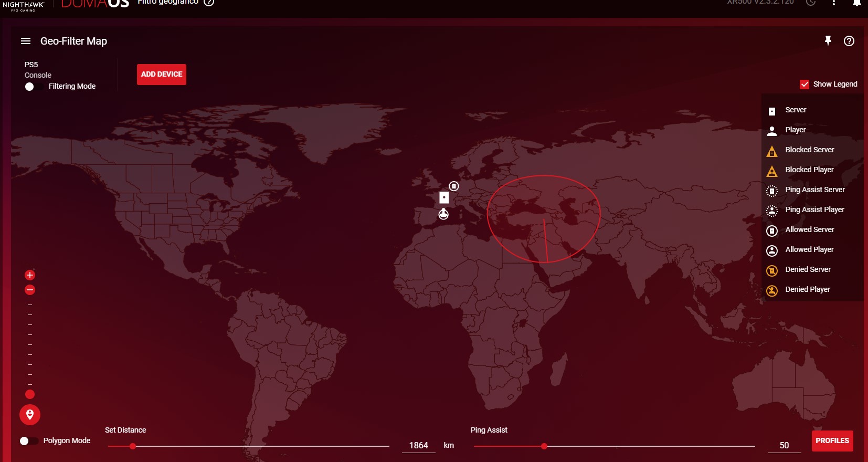Click the Filtering Mode label
Viewport: 868px width, 462px height.
(72, 86)
